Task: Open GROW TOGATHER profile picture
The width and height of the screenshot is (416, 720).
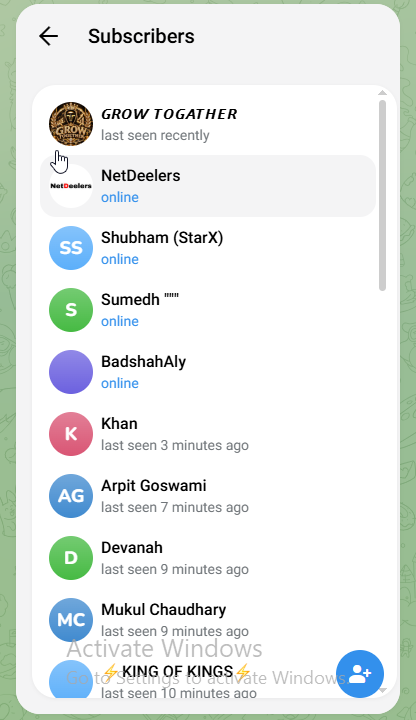Action: tap(71, 124)
